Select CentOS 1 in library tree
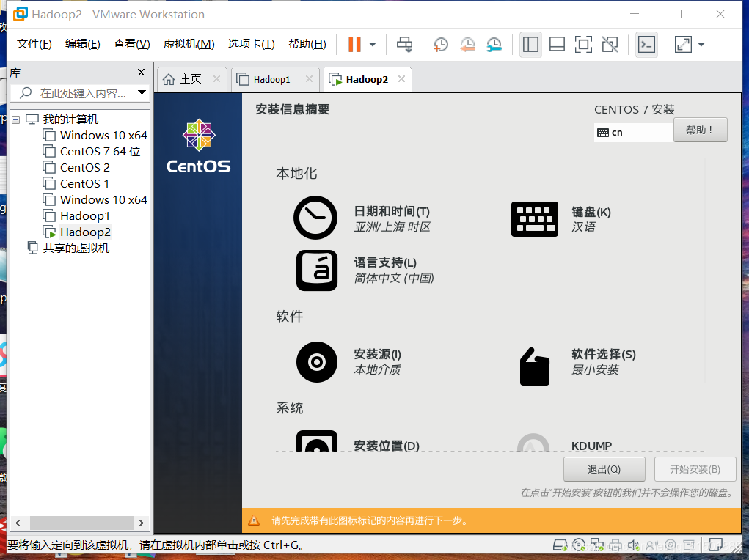 click(84, 184)
